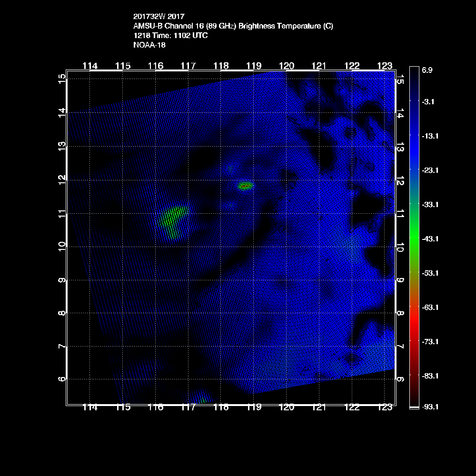Click longitude label 123 on the top axis
The height and width of the screenshot is (476, 476).
click(385, 66)
